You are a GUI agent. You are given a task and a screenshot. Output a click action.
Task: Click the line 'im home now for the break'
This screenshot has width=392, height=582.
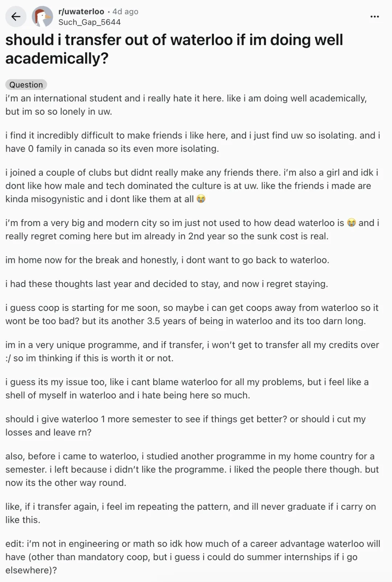pos(167,260)
